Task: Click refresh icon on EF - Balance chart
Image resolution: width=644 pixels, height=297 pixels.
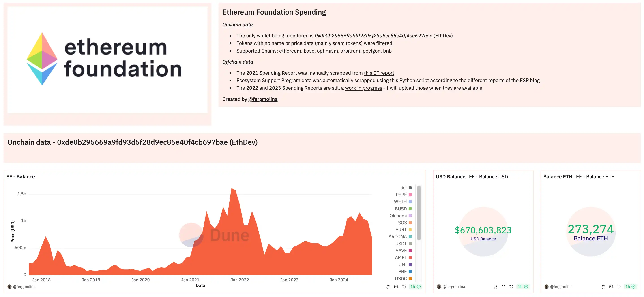Action: (404, 286)
